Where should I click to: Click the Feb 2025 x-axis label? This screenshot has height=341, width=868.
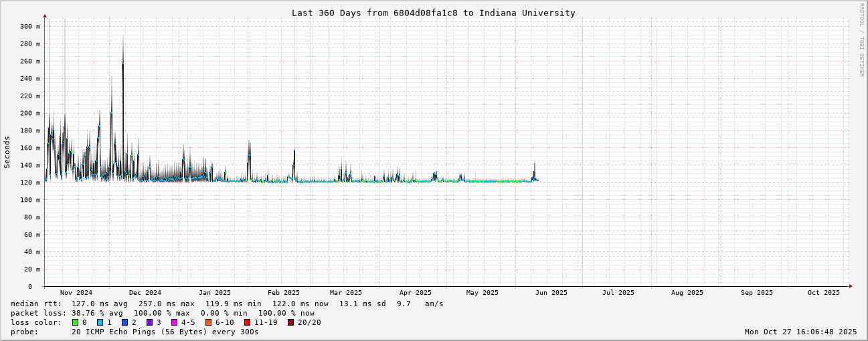pos(284,293)
